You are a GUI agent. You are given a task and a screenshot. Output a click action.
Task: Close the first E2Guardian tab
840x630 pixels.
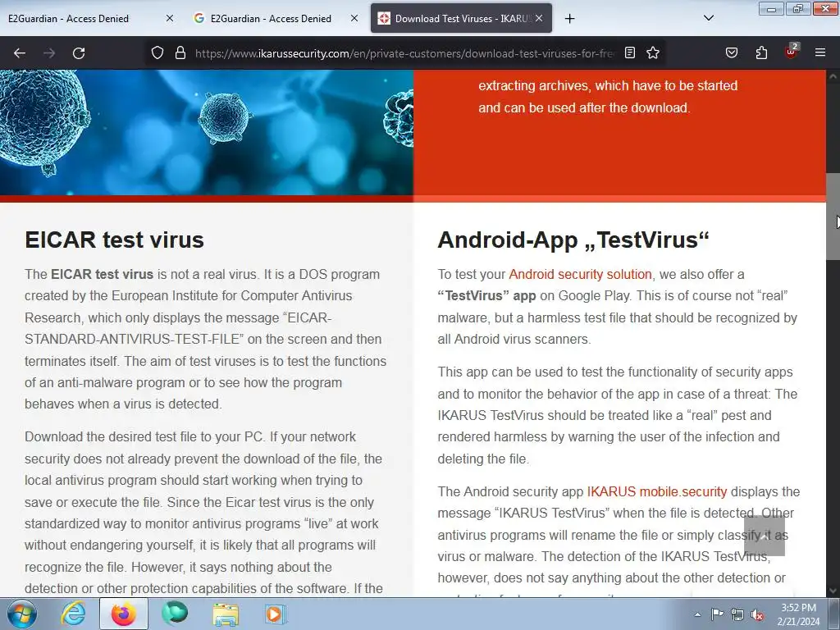170,18
